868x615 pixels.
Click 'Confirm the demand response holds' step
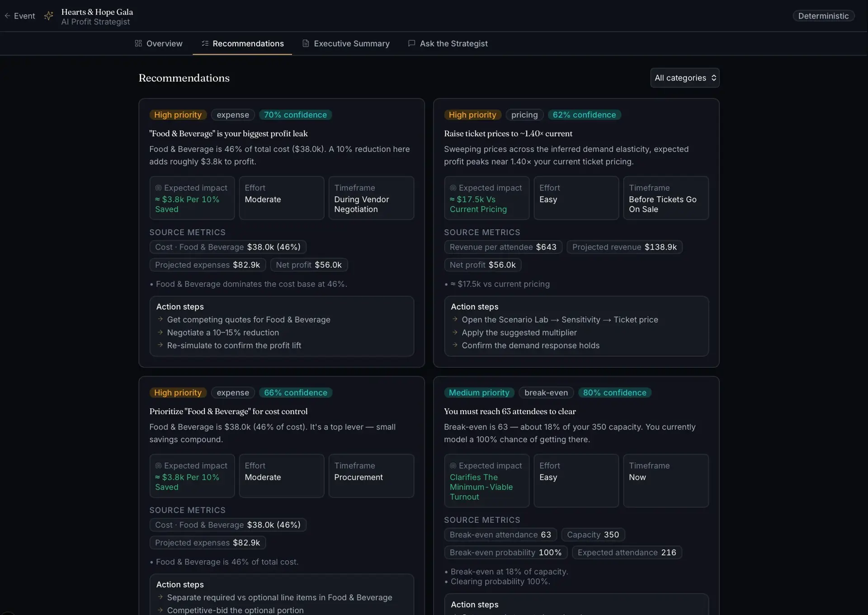(x=530, y=345)
